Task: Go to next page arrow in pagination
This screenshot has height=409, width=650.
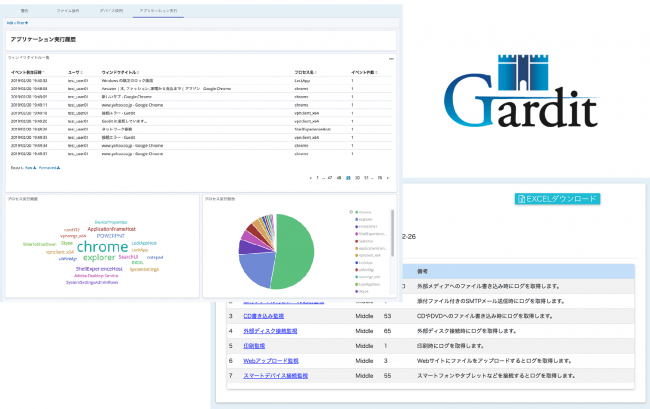Action: (x=389, y=177)
